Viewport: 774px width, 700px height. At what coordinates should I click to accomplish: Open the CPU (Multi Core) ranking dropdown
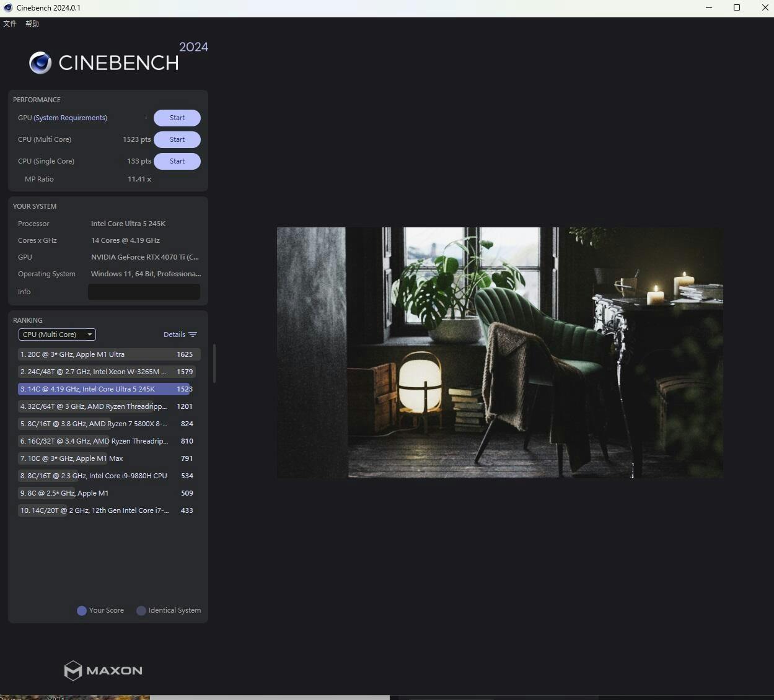[57, 335]
